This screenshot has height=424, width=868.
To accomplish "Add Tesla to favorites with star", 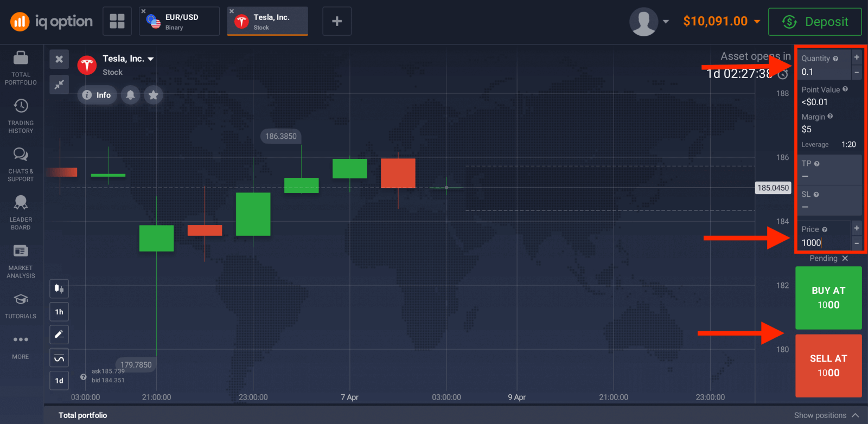I will [154, 95].
